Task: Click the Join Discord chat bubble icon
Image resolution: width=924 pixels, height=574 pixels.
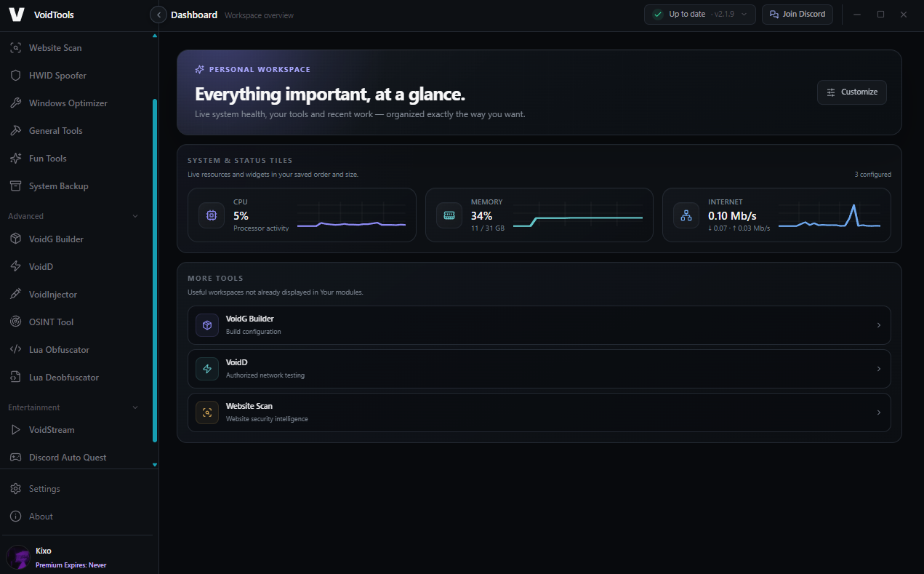Action: pos(774,15)
